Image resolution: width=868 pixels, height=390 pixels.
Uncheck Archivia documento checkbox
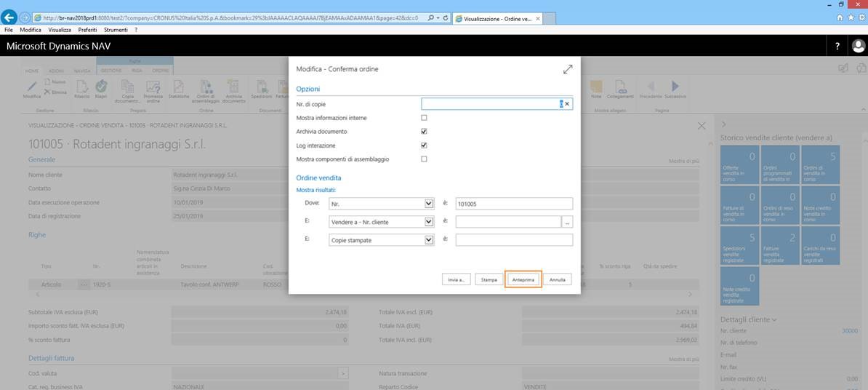(x=424, y=132)
